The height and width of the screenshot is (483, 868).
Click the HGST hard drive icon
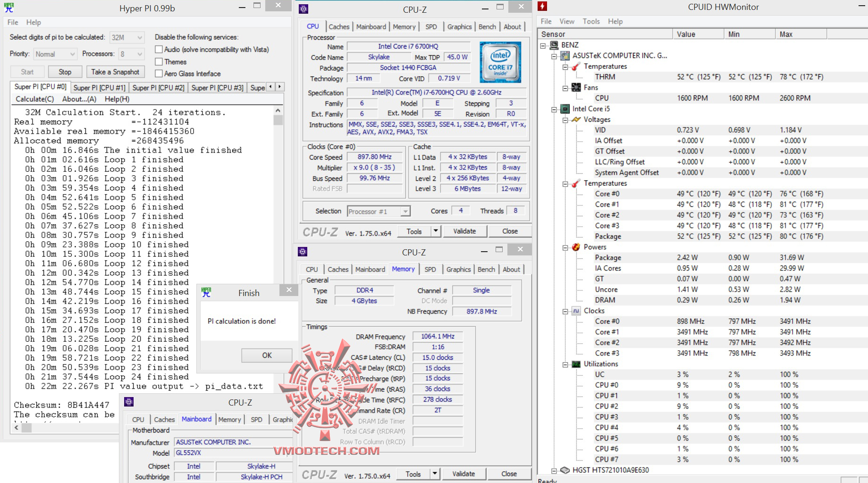[x=565, y=470]
